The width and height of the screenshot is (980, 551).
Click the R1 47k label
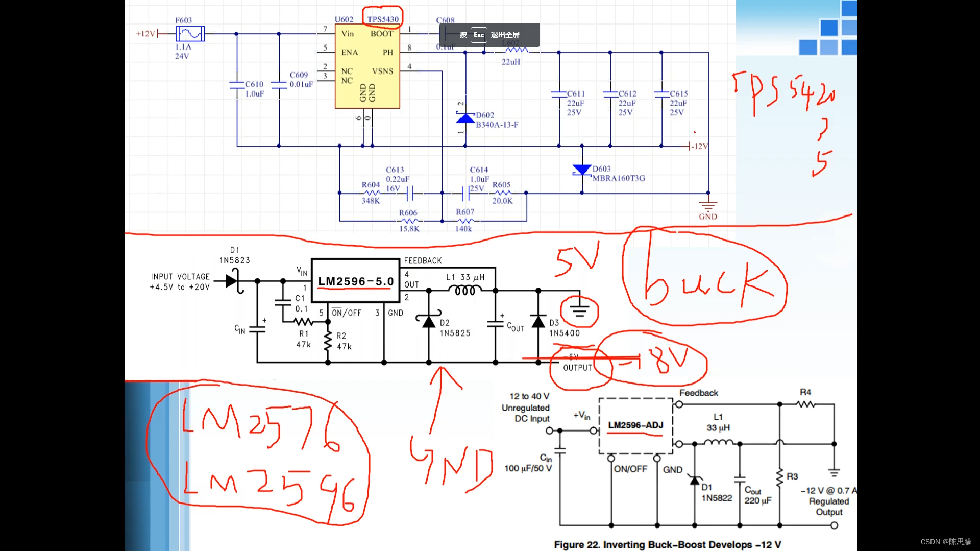tap(304, 339)
